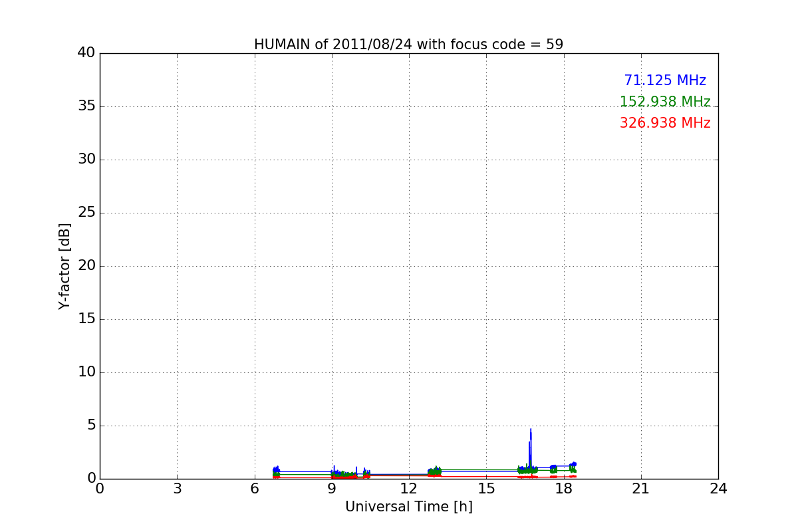
Task: Click y-axis tick label 30
Action: point(86,159)
